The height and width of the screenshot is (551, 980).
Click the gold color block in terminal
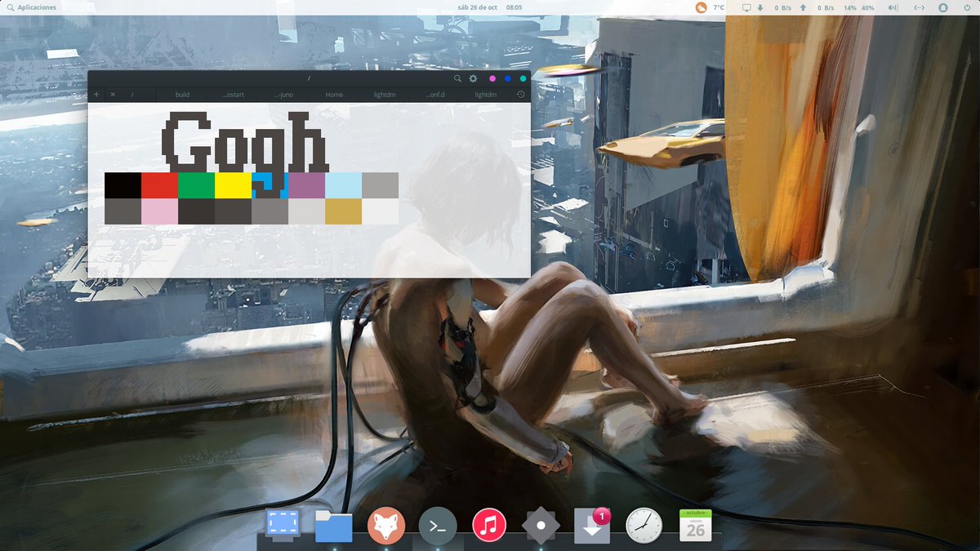[x=343, y=211]
